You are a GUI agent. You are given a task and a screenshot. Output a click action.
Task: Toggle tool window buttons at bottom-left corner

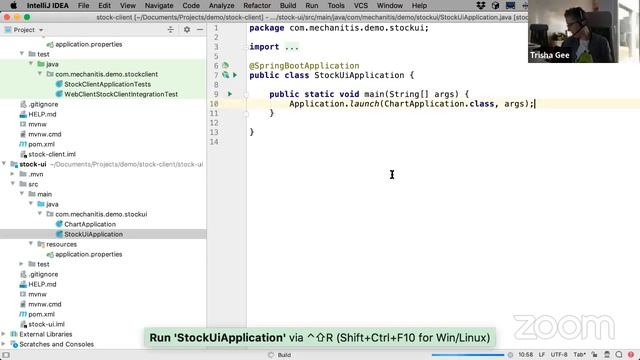6,355
